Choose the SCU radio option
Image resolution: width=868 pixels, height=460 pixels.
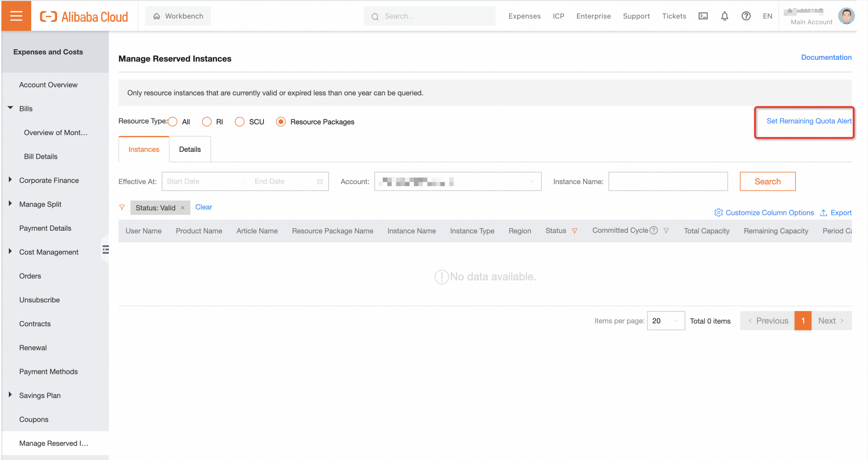pos(240,122)
